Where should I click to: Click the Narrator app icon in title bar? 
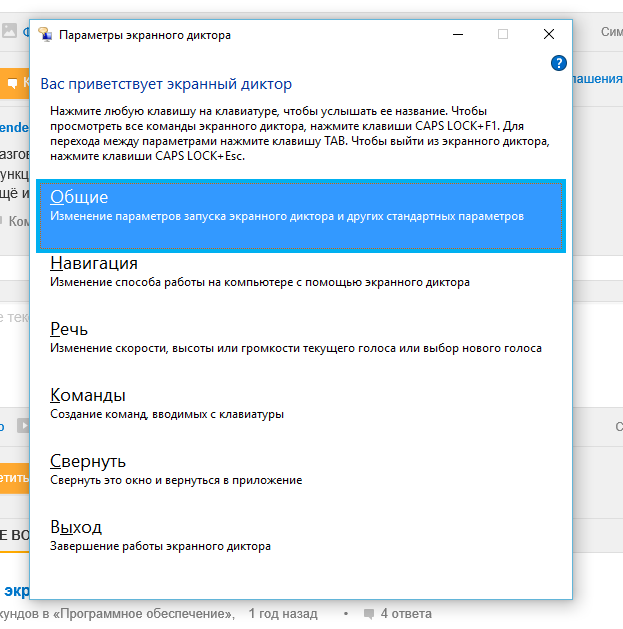(45, 34)
